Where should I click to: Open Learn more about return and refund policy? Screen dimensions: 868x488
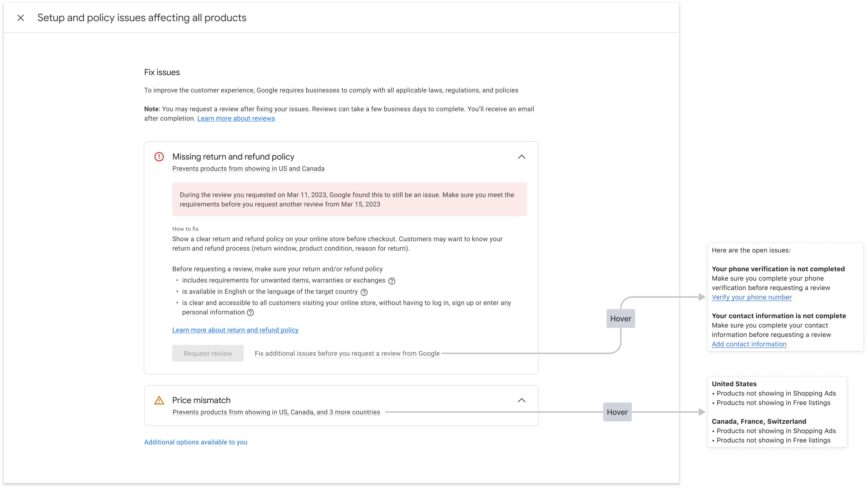tap(235, 330)
